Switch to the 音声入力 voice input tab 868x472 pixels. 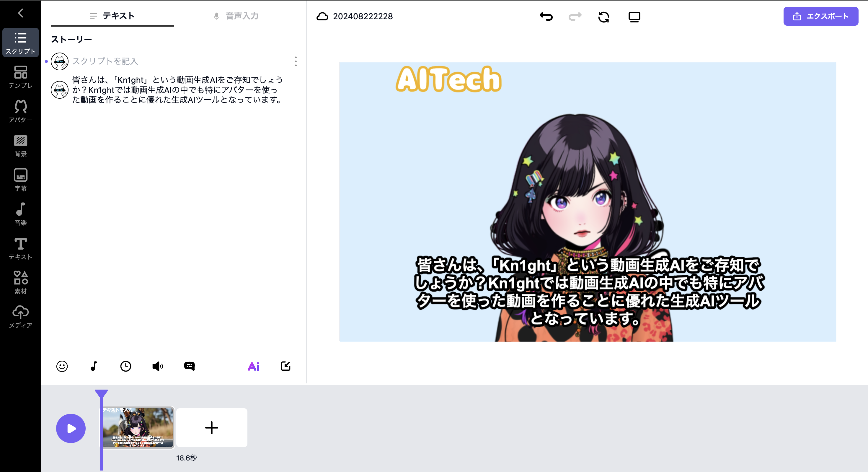236,16
